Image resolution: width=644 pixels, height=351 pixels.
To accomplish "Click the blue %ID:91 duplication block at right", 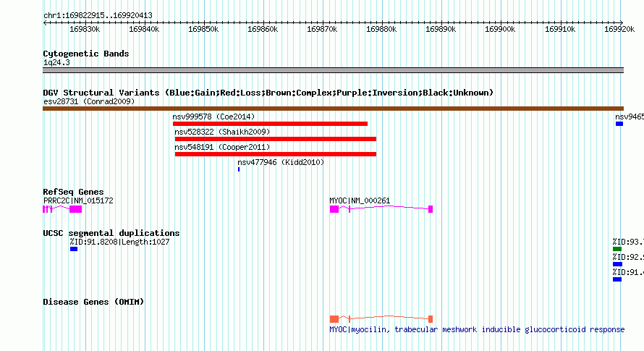I will point(617,279).
